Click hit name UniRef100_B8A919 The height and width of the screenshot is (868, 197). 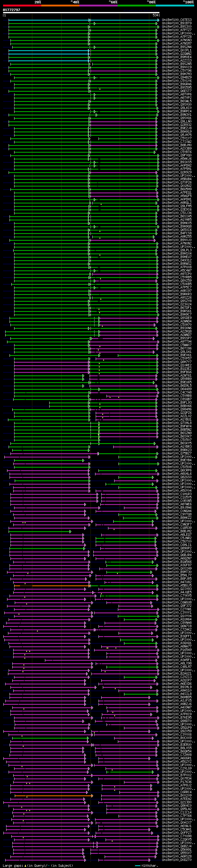176,132
